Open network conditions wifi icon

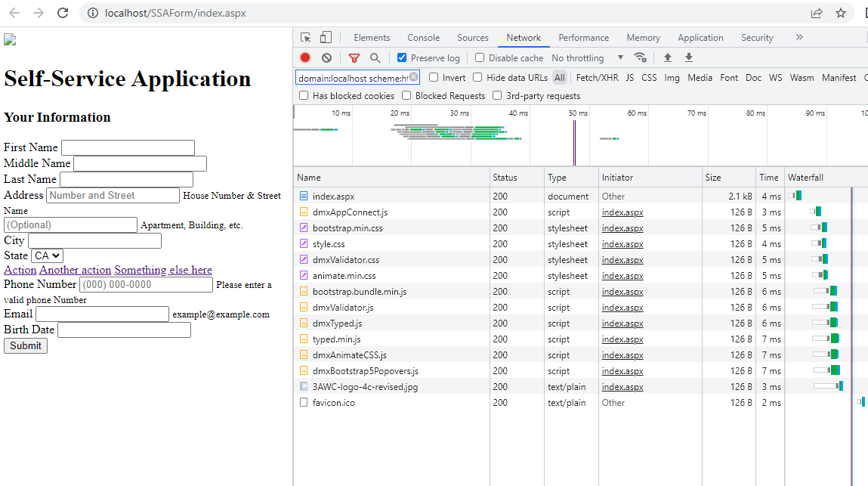(641, 57)
